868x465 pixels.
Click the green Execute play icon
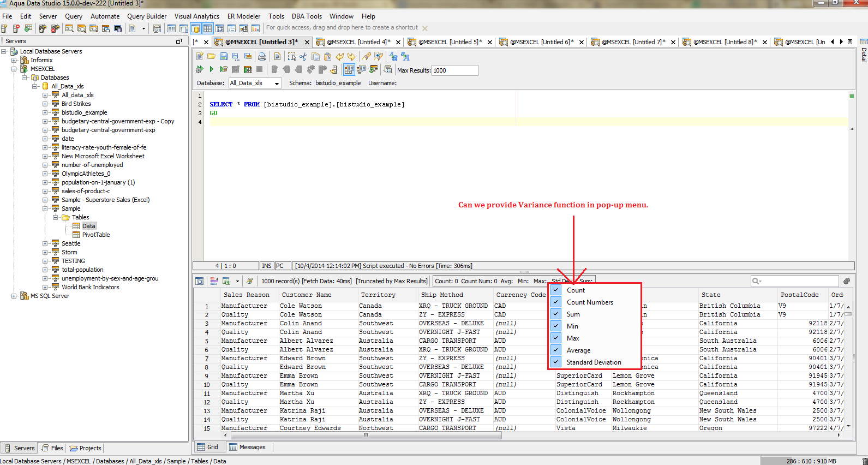tap(211, 69)
